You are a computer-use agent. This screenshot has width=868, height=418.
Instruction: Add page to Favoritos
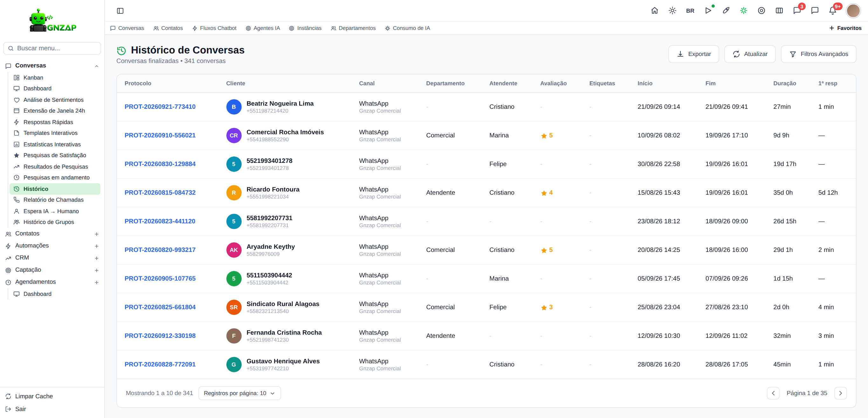coord(845,28)
